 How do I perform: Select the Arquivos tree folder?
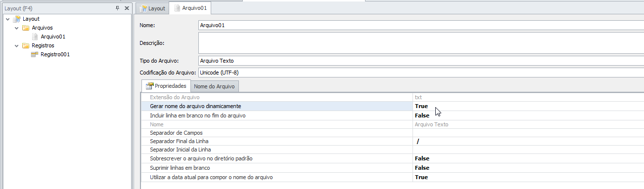[42, 28]
